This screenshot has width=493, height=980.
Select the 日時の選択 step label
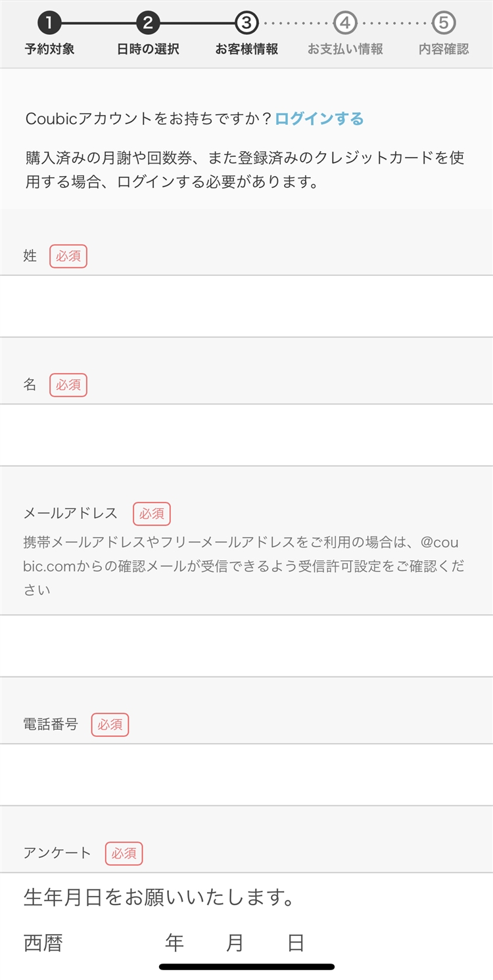point(148,49)
